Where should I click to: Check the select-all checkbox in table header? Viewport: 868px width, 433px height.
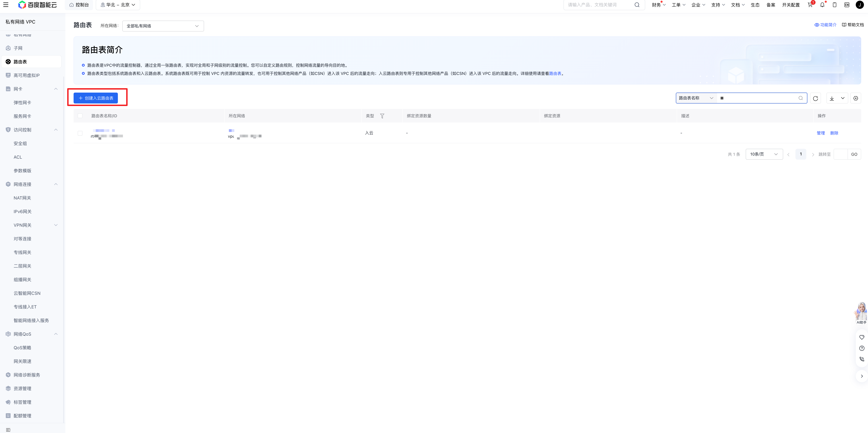(80, 116)
